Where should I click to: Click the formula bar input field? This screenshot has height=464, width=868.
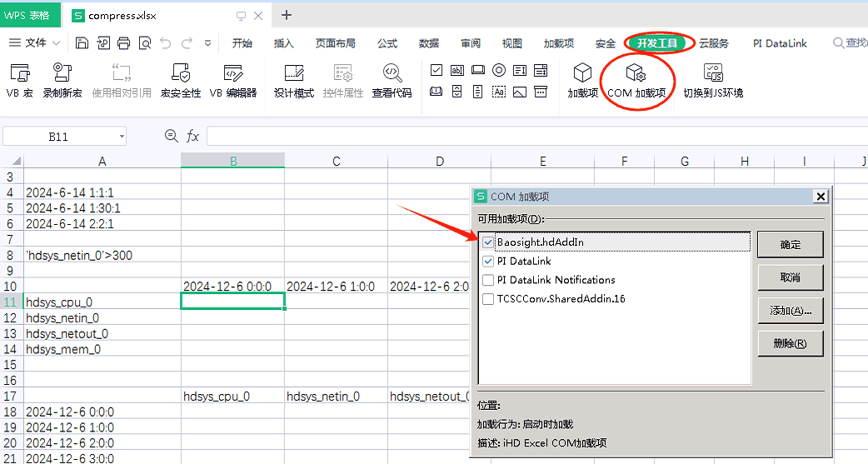pos(537,136)
